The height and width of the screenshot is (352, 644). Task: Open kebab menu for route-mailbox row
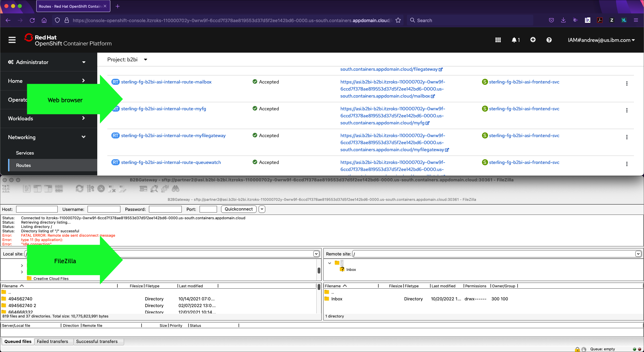coord(627,83)
